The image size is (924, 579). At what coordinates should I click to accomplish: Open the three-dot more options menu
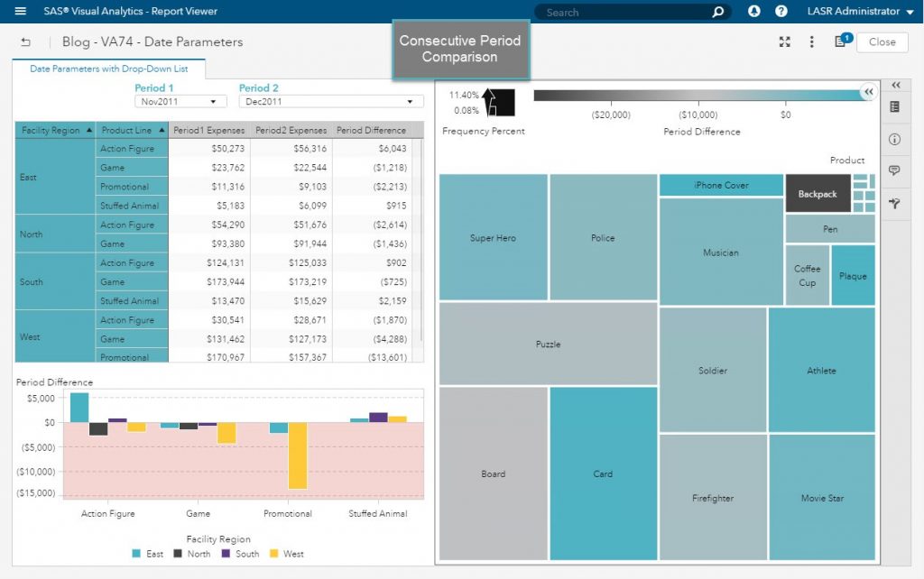click(x=812, y=42)
